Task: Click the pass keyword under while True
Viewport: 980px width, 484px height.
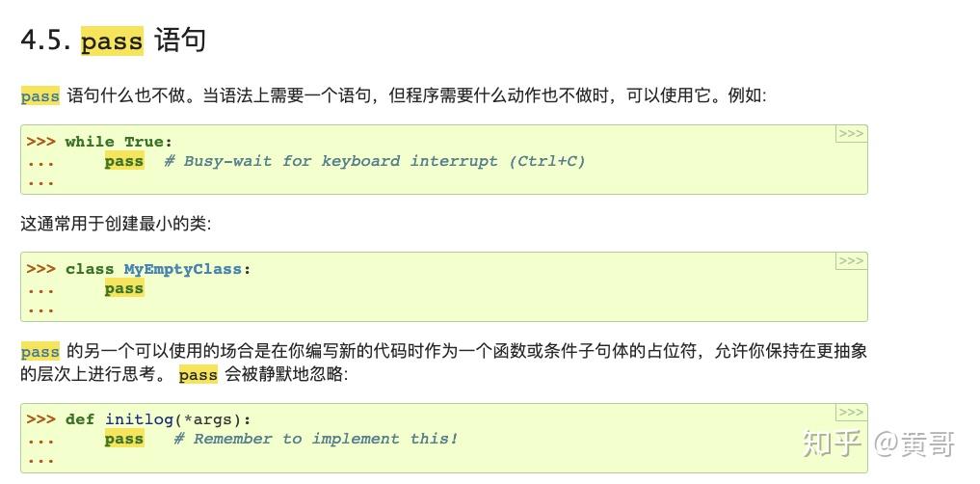Action: coord(124,161)
